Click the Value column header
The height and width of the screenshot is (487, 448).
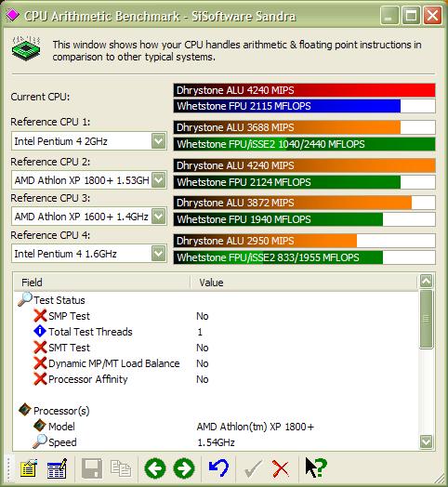pyautogui.click(x=303, y=283)
